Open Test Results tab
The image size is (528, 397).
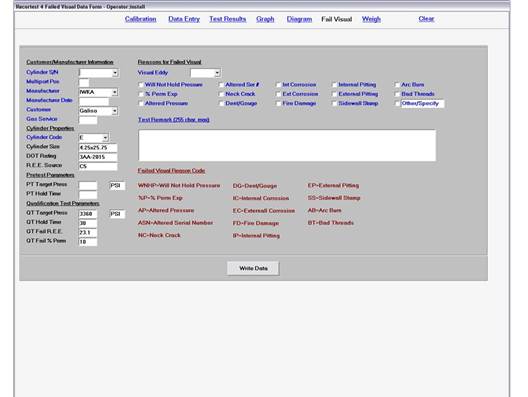228,19
